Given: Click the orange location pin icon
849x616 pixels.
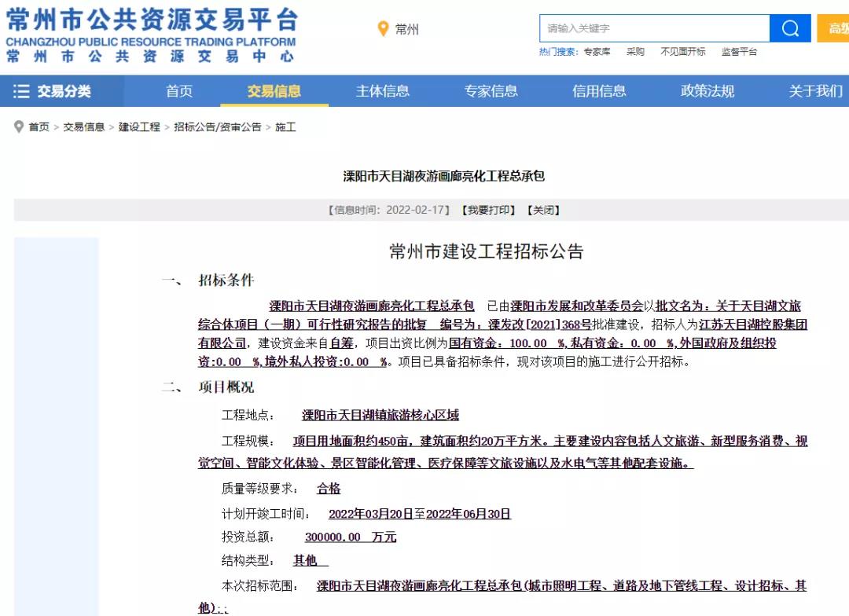Looking at the screenshot, I should point(383,29).
